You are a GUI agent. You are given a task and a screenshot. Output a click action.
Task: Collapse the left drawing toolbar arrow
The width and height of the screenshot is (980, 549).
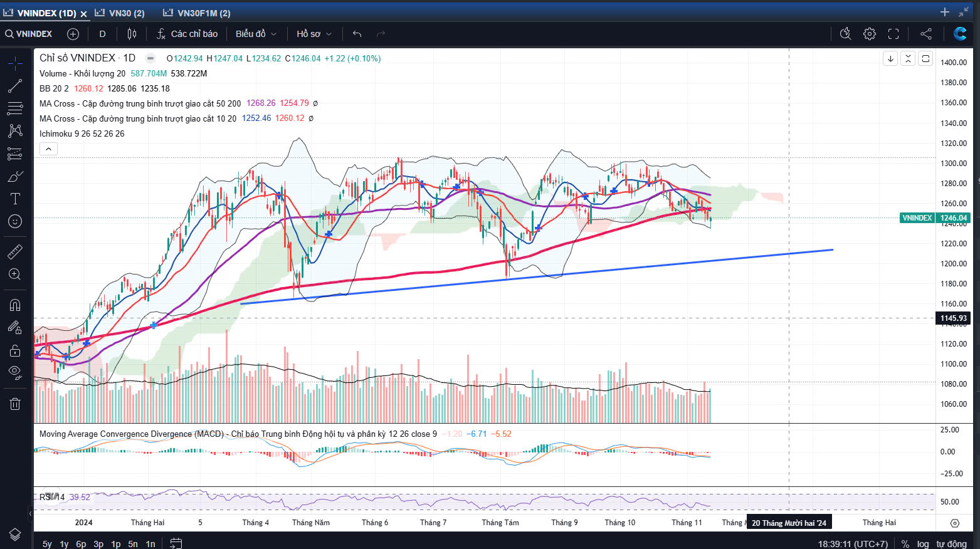point(30,514)
